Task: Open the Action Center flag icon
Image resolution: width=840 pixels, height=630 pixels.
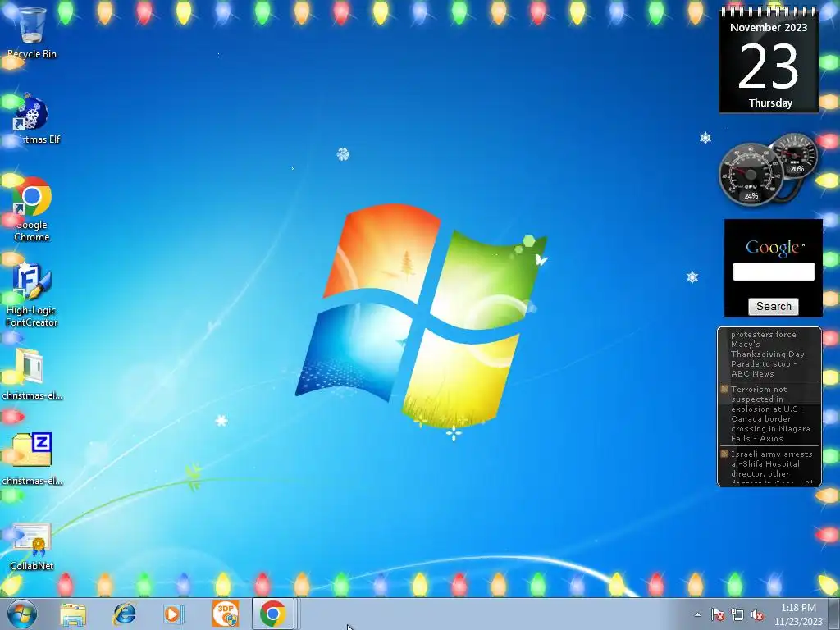Action: tap(717, 614)
